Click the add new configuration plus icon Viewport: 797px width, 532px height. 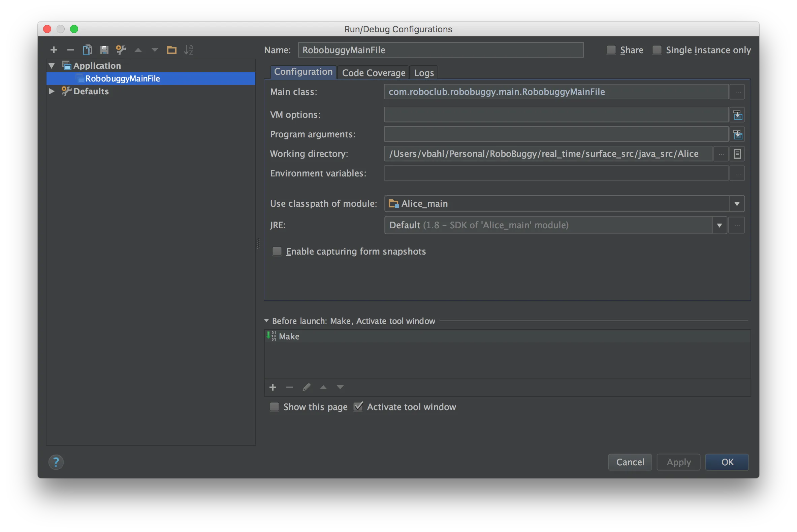[x=54, y=50]
